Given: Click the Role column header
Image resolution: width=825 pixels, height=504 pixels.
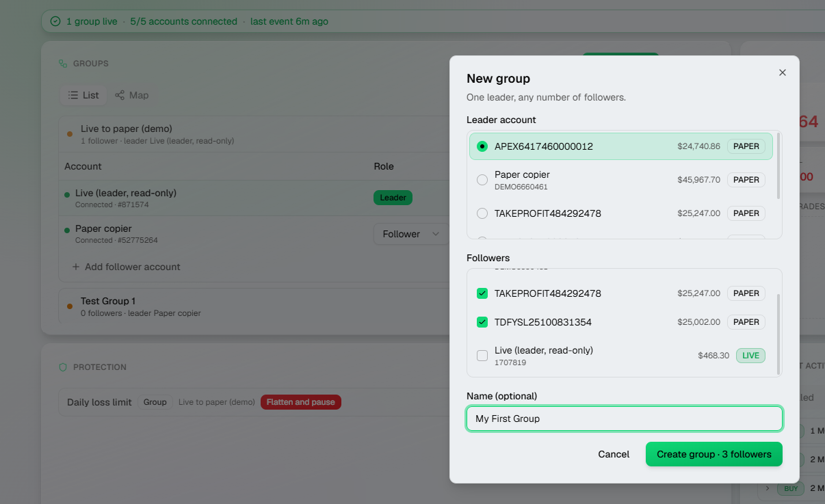Looking at the screenshot, I should [384, 166].
